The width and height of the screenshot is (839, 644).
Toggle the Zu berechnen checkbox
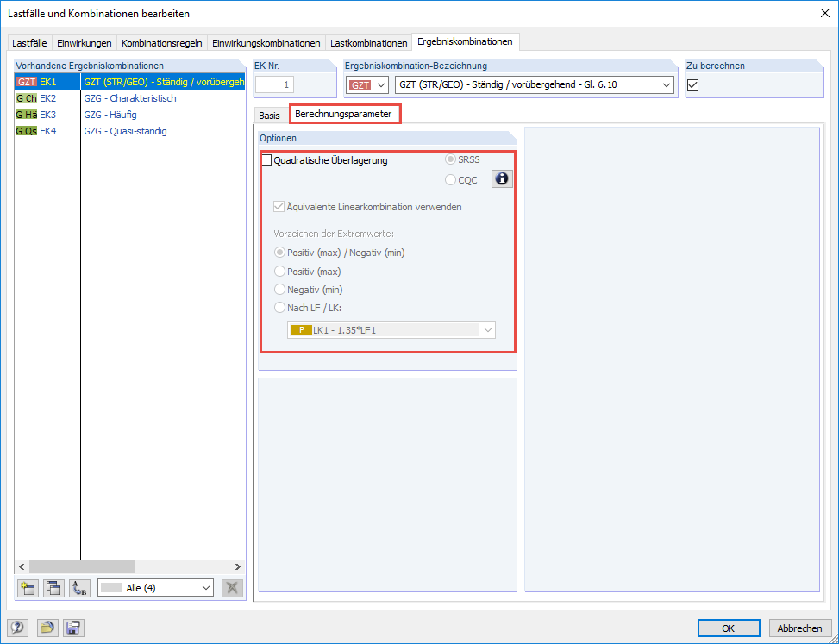point(693,84)
